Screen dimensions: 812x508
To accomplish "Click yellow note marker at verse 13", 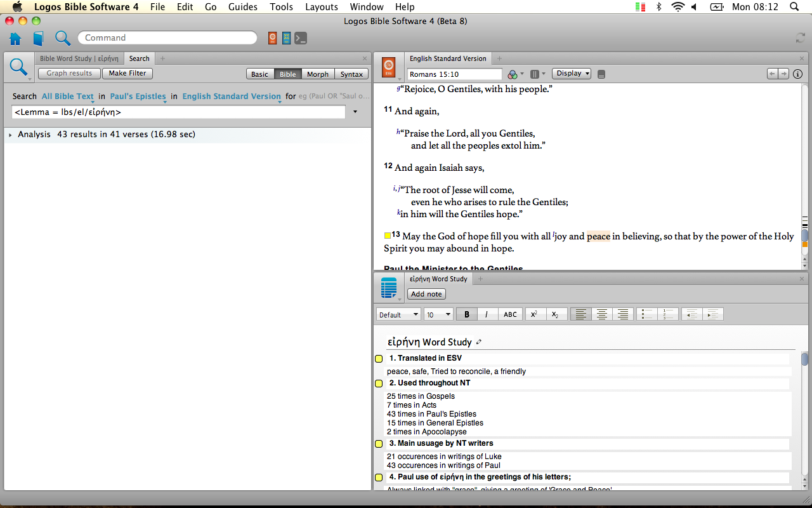I will click(387, 236).
